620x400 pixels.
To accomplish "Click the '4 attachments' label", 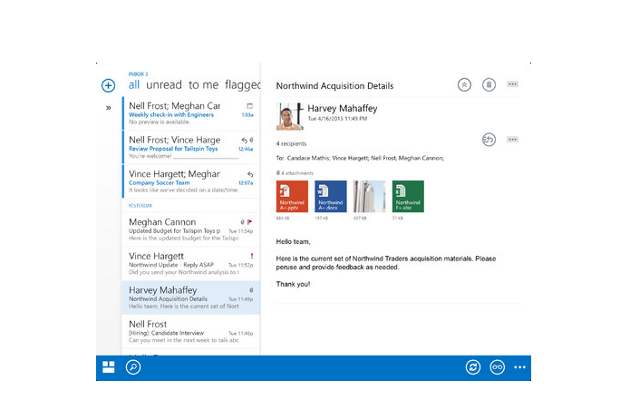I will [x=295, y=173].
